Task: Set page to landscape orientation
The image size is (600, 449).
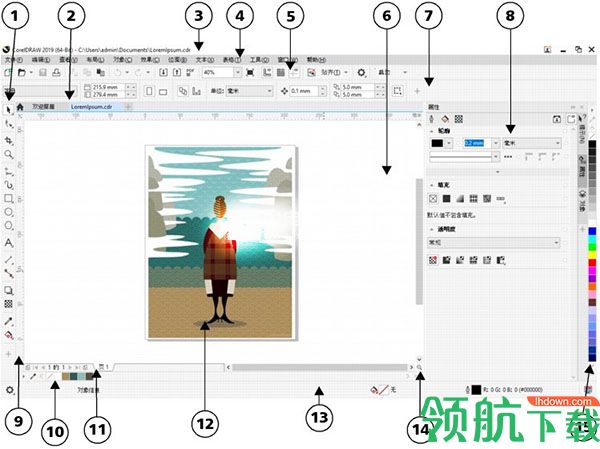Action: pos(163,91)
